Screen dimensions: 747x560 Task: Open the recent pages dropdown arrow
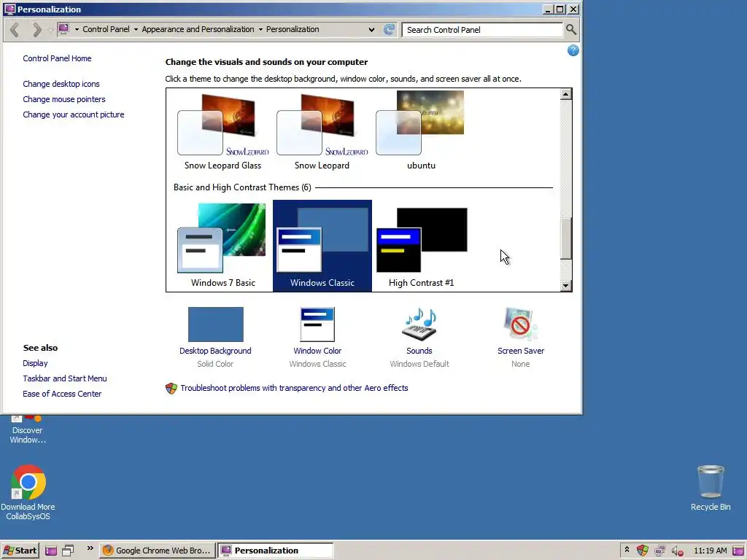(50, 31)
